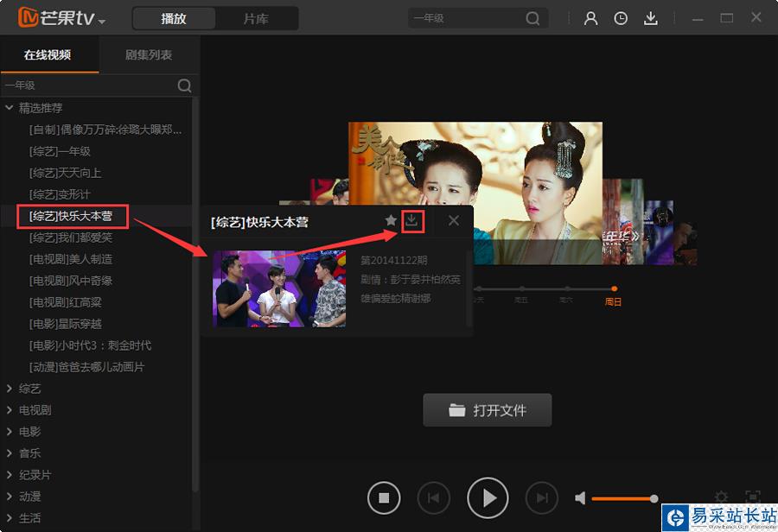
Task: Minimize the Mango TV window
Action: coord(698,19)
